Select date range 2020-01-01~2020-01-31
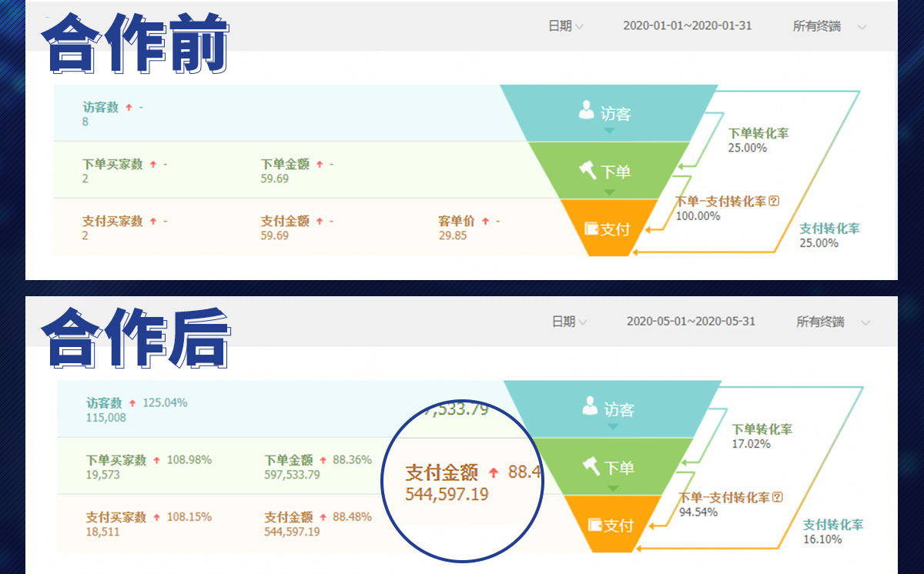924x574 pixels. tap(688, 25)
